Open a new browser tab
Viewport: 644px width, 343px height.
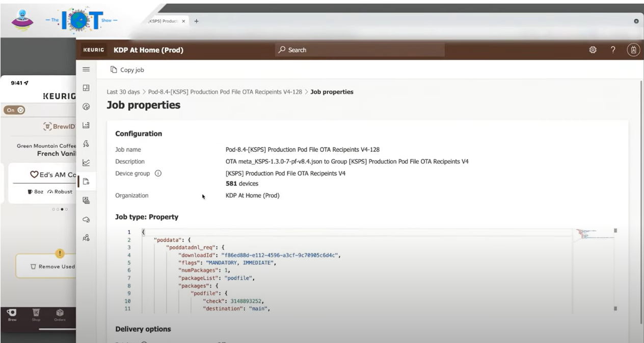click(197, 21)
